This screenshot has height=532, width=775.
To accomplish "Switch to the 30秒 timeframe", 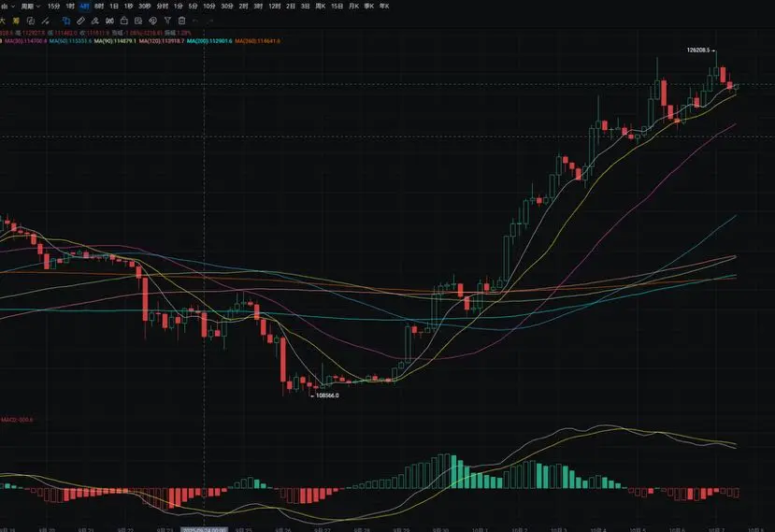I will pyautogui.click(x=144, y=7).
